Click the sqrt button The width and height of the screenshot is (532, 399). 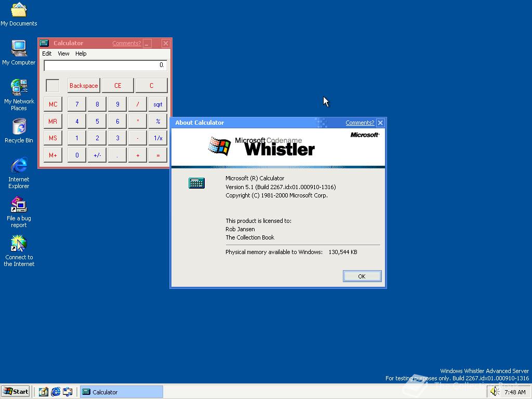coord(158,104)
